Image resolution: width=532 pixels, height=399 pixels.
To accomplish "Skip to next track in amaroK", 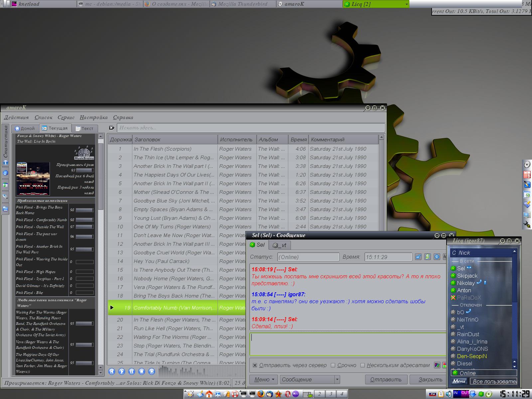I will tap(152, 371).
